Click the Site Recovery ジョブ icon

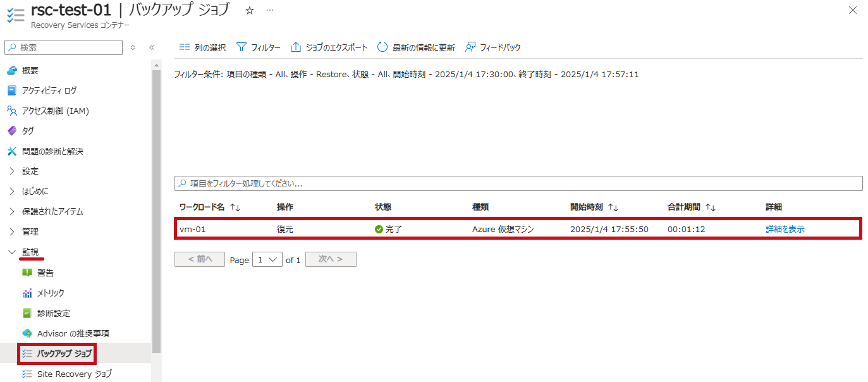[x=27, y=374]
